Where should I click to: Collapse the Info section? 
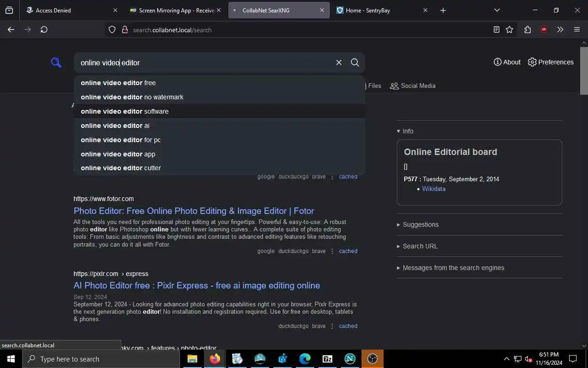[405, 131]
